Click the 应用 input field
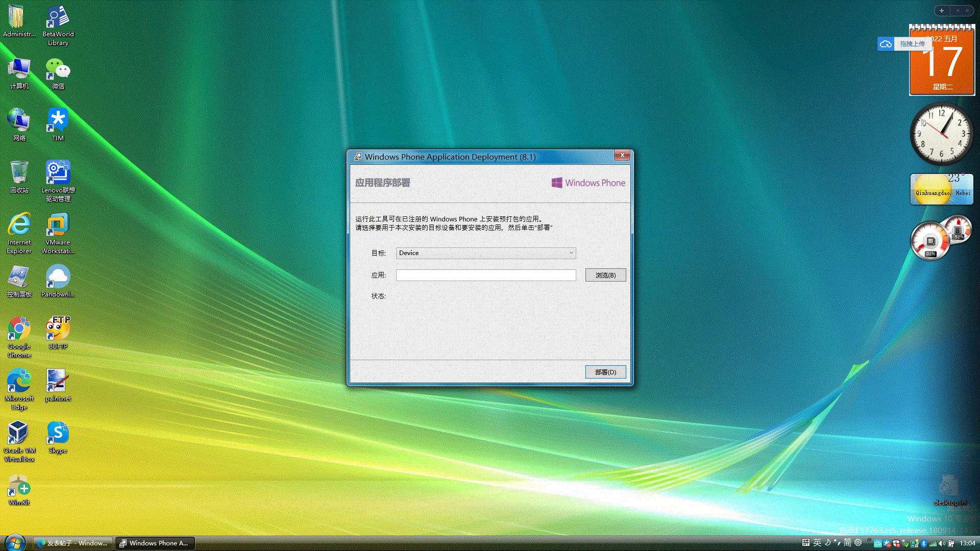The image size is (980, 551). [x=486, y=274]
